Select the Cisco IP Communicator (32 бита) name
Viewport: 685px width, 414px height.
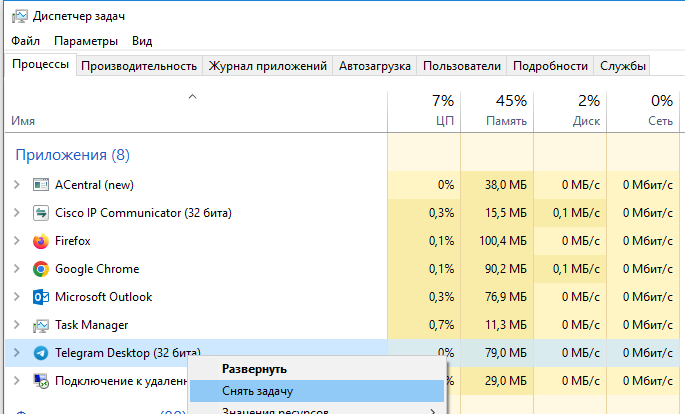pyautogui.click(x=143, y=213)
